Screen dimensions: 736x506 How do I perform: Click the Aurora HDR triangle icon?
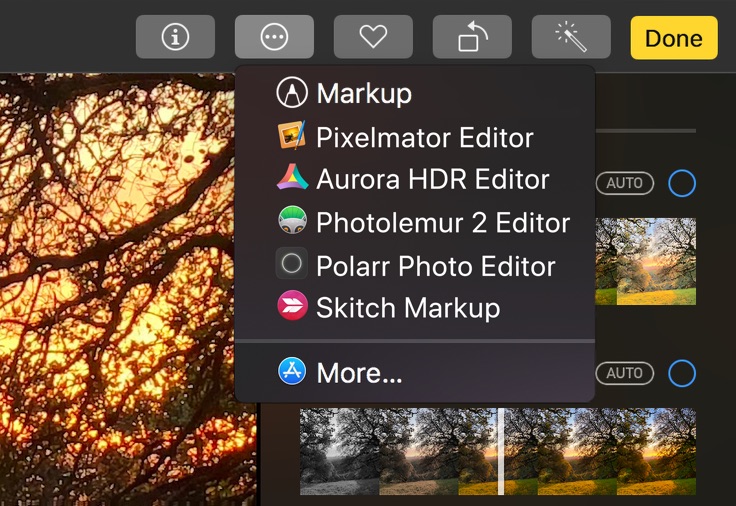(x=292, y=176)
